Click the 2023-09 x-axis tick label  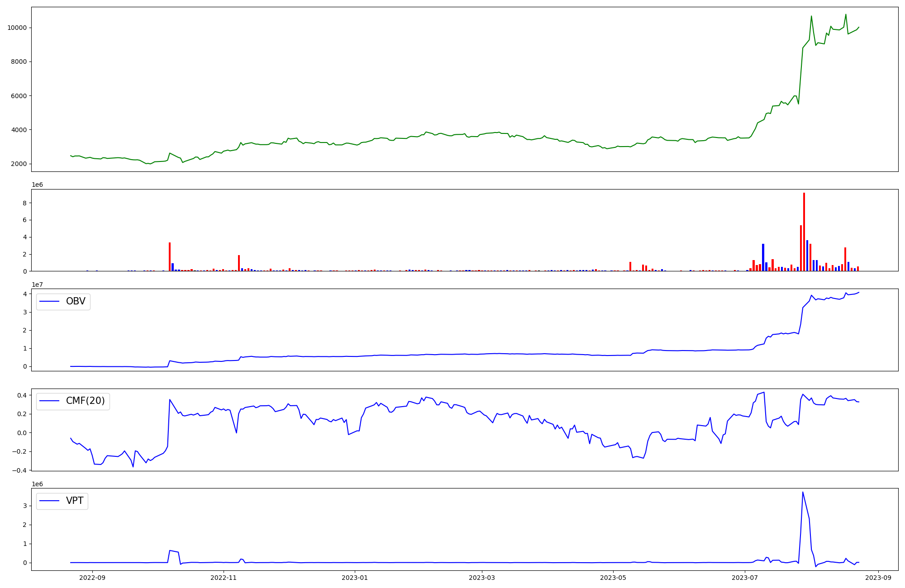[878, 578]
